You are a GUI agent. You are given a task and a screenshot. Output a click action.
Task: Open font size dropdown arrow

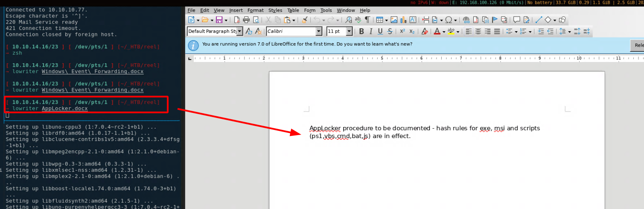[350, 31]
